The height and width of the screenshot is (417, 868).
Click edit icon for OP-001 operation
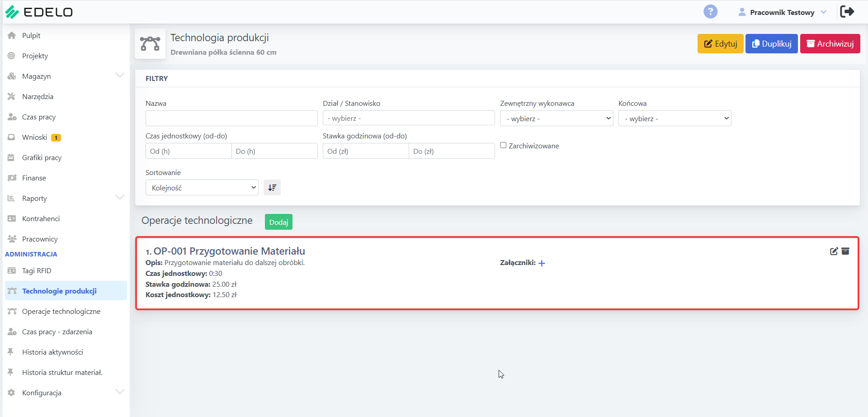834,251
